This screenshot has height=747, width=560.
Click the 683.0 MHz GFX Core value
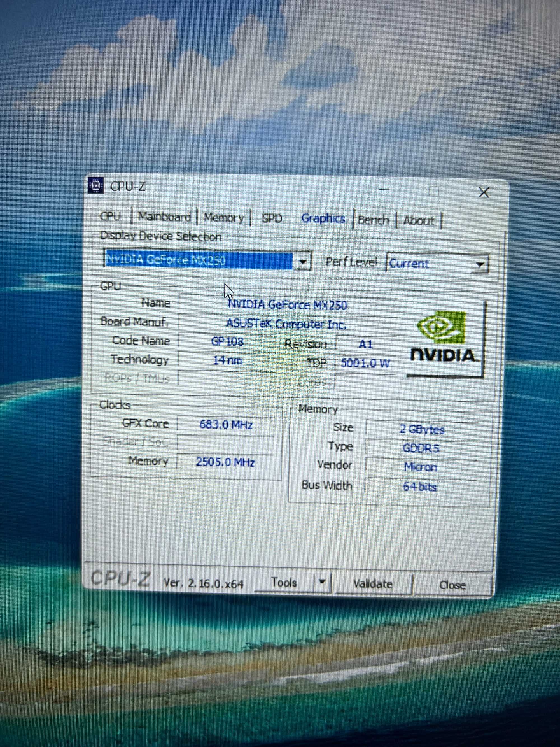(x=225, y=425)
